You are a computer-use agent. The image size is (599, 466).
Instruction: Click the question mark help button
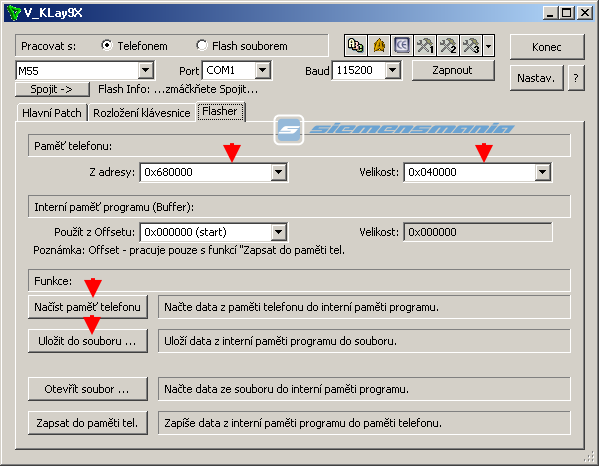coord(576,78)
